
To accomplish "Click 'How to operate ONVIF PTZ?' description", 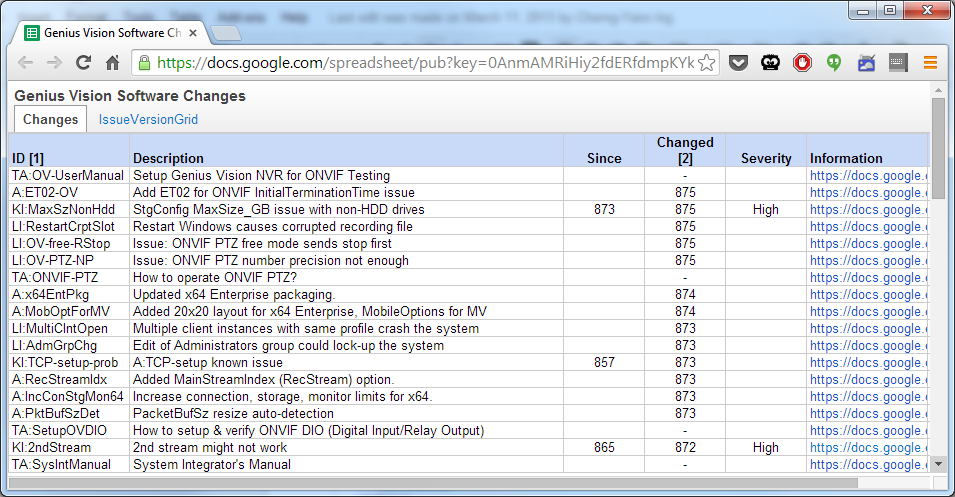I will click(215, 277).
